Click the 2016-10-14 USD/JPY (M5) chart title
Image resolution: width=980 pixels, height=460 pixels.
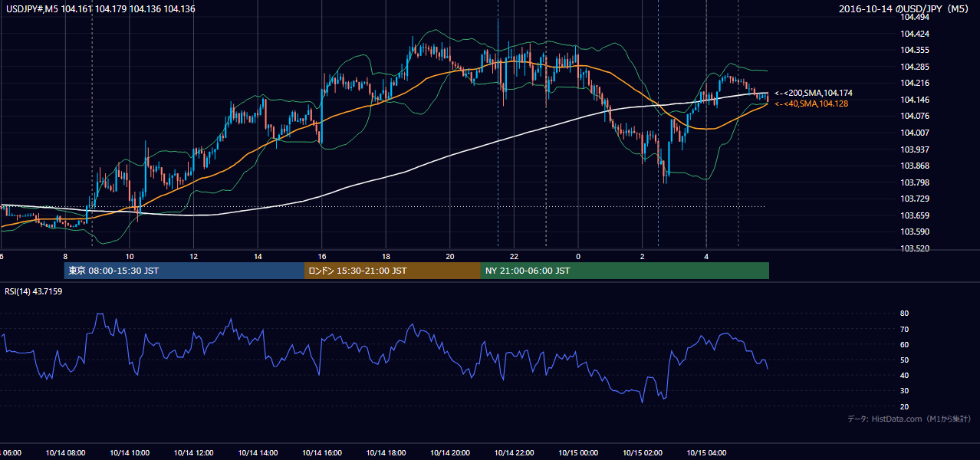click(905, 8)
